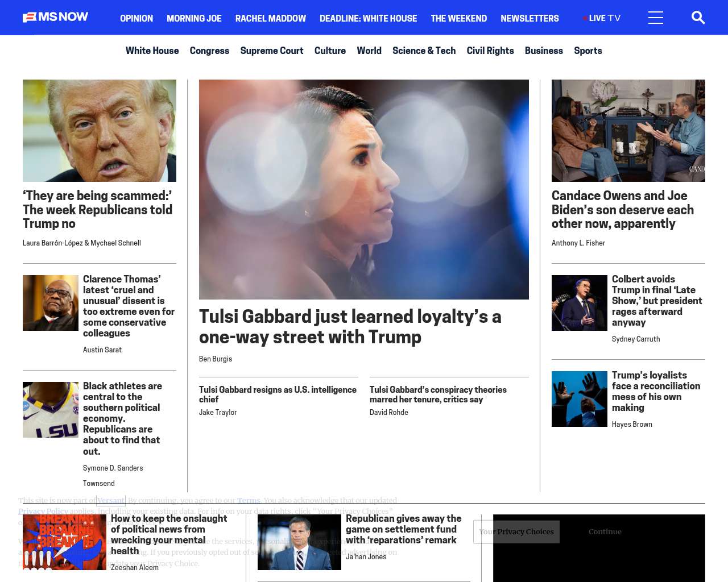This screenshot has width=728, height=582.
Task: Click the MS NOW logo
Action: click(x=55, y=17)
